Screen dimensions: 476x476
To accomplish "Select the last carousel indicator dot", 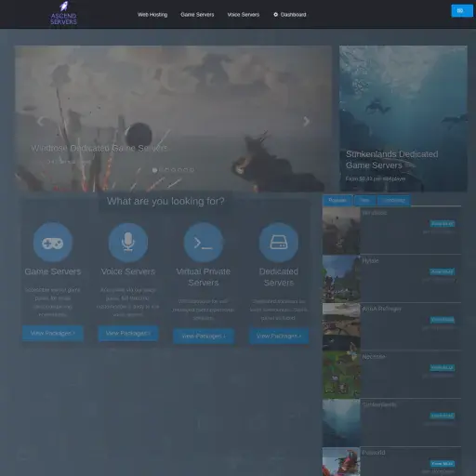I will [x=192, y=170].
